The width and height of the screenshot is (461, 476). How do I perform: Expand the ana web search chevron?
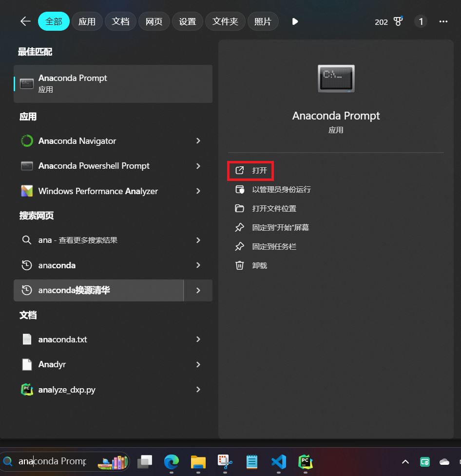click(198, 240)
